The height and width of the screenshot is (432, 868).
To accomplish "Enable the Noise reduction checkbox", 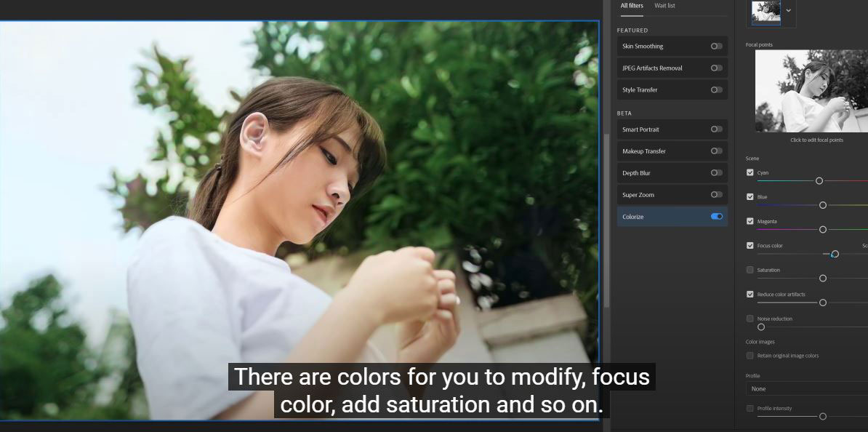I will tap(750, 319).
